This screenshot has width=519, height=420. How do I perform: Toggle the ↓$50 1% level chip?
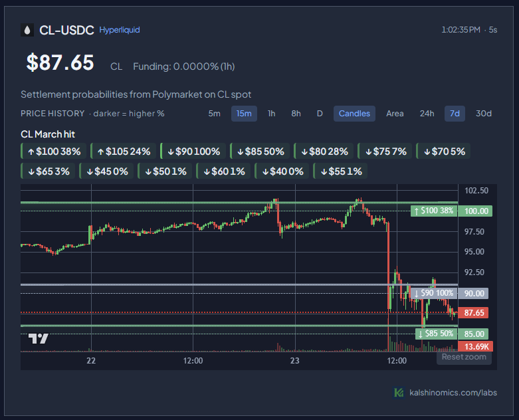point(165,171)
